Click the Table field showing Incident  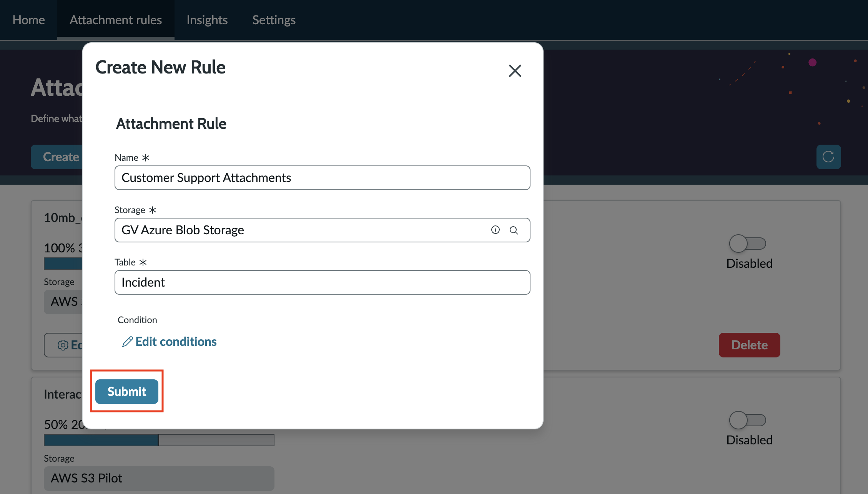(323, 282)
